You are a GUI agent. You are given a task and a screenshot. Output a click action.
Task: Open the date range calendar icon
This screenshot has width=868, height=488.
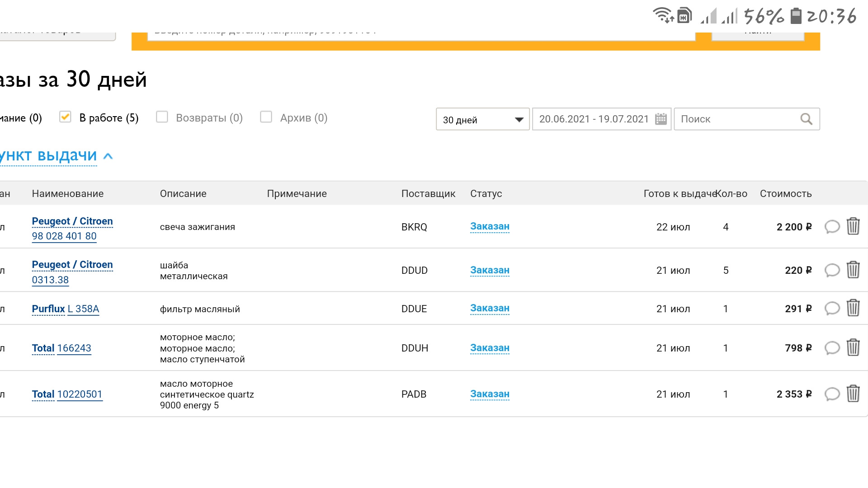tap(660, 119)
